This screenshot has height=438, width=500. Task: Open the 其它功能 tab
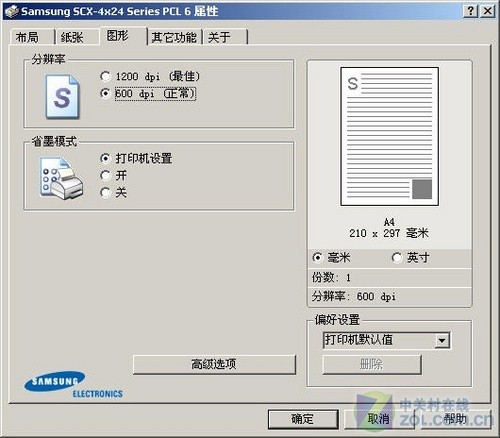pos(174,37)
